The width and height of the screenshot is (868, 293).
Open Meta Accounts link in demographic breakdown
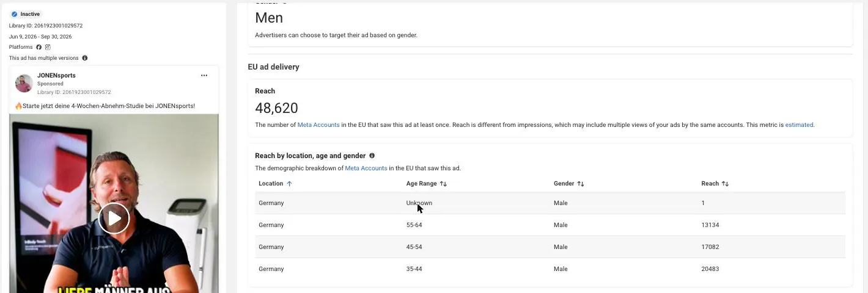[x=366, y=168]
